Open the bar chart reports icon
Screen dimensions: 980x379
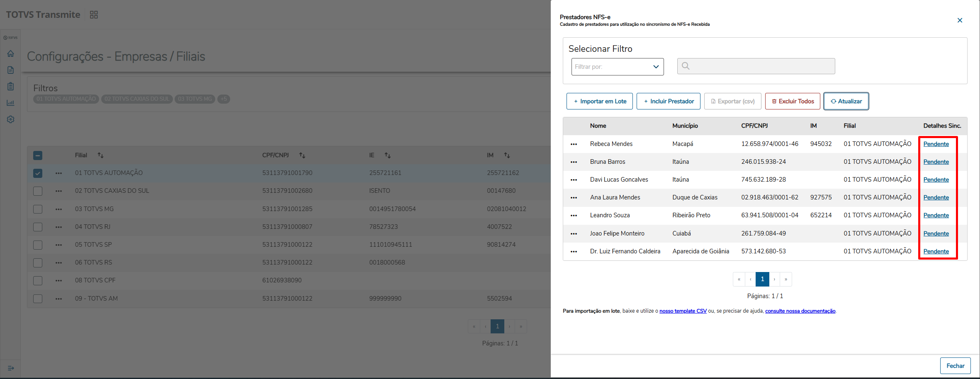pyautogui.click(x=11, y=103)
